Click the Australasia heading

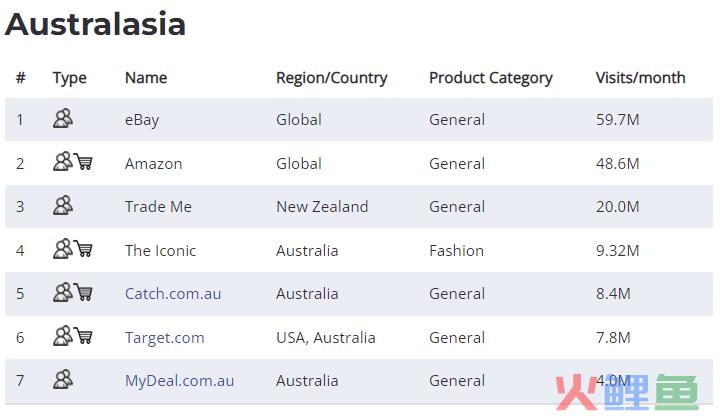(95, 24)
